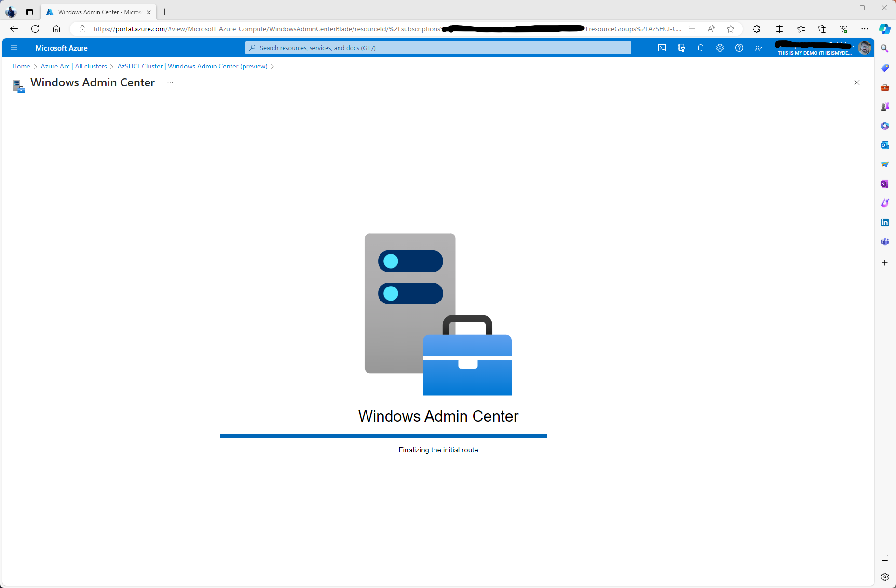Open Directories and subscriptions filter icon
The width and height of the screenshot is (896, 588).
coord(681,48)
